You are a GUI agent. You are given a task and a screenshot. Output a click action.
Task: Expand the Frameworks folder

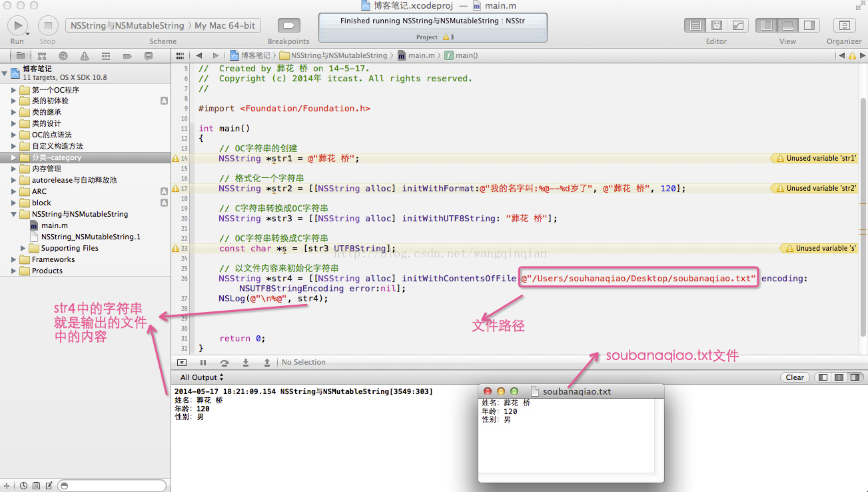pyautogui.click(x=14, y=260)
